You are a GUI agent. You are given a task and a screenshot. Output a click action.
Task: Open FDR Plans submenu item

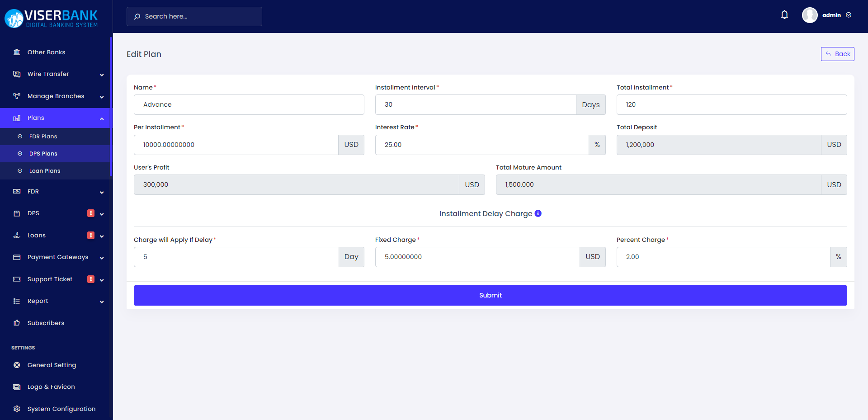[55, 137]
